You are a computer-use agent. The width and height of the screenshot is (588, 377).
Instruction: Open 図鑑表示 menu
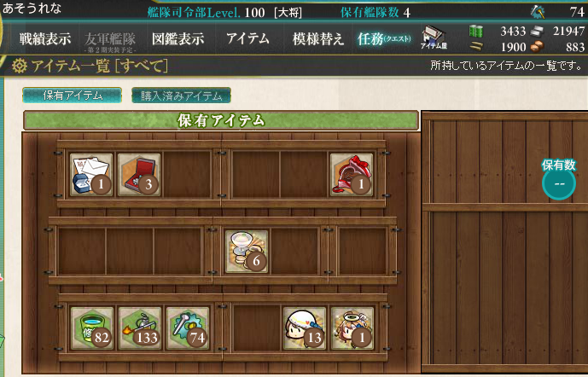178,39
